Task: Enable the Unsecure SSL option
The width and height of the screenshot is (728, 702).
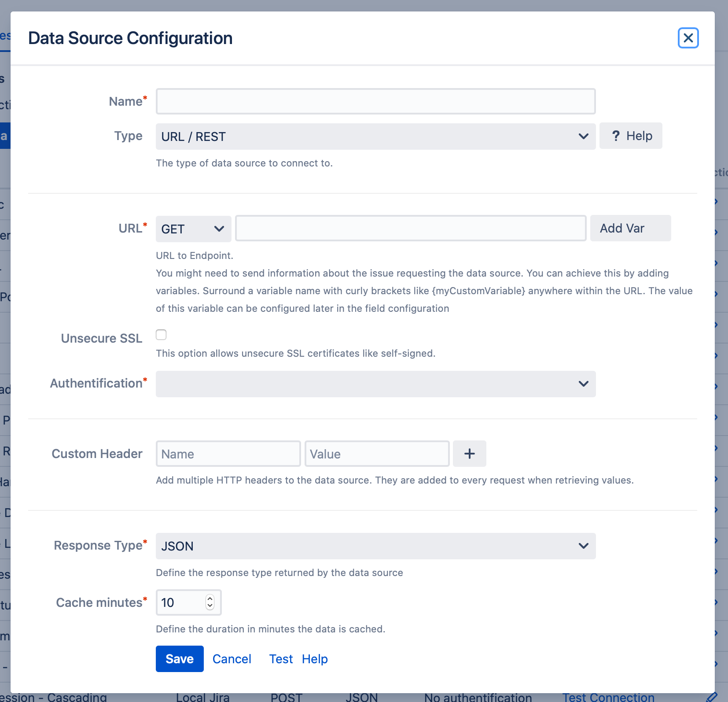Action: click(161, 335)
